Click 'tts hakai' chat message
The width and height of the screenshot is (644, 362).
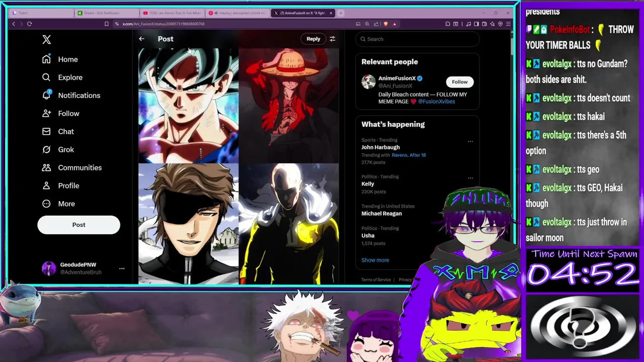click(x=591, y=117)
